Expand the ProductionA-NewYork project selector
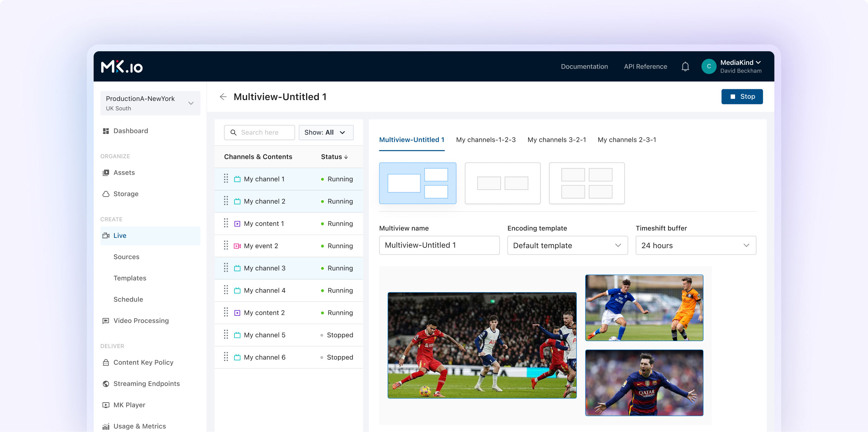Screen dimensions: 868x432 tap(150, 103)
